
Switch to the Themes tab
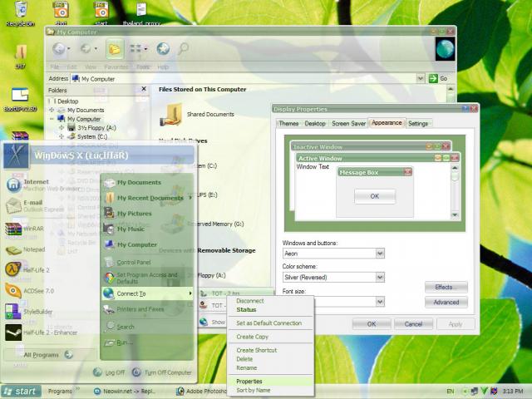point(288,124)
